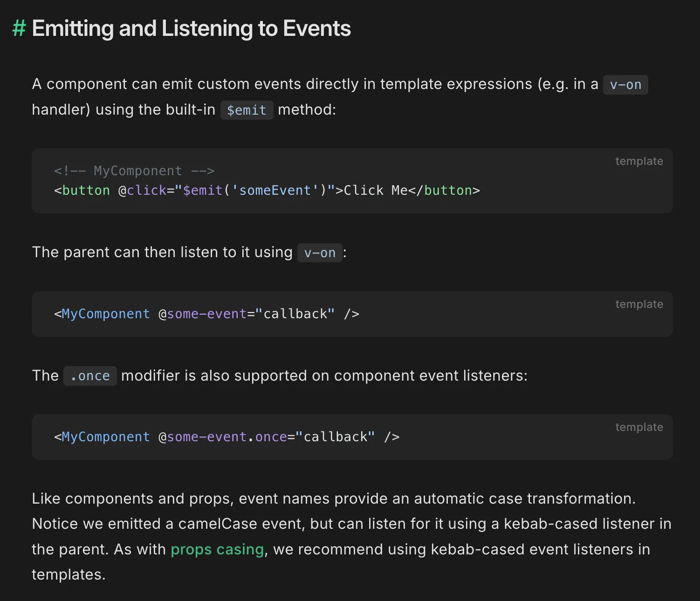Click the '<!-- MyComponent -->' comment line
The height and width of the screenshot is (601, 700).
[134, 171]
